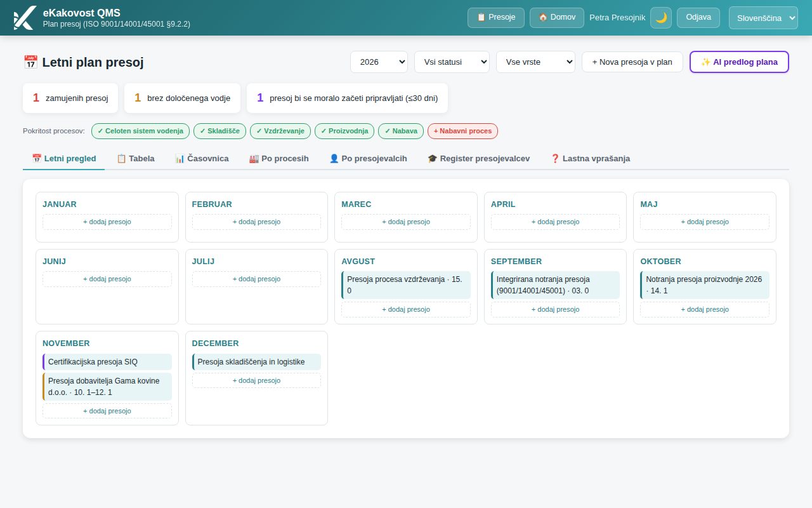812x508 pixels.
Task: Open Presoja procesa vzdrževanja audit in Avgust
Action: tap(406, 285)
